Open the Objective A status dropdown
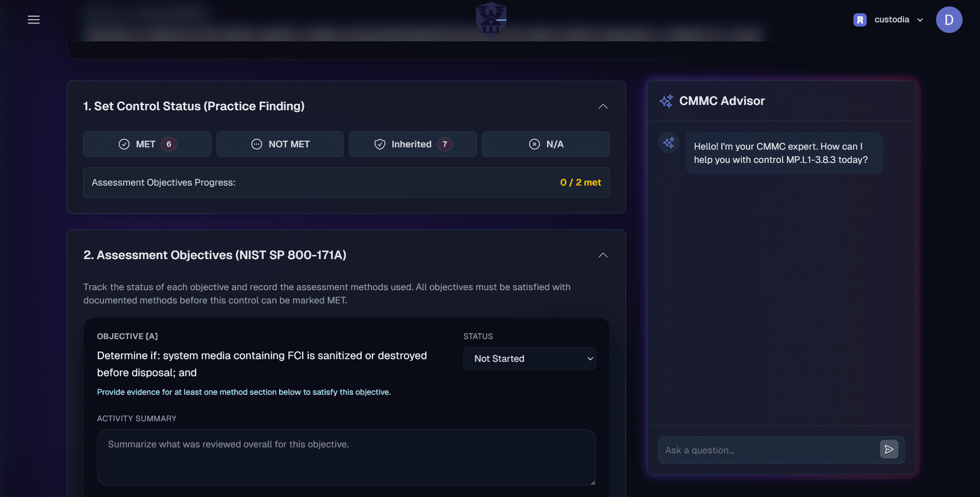Viewport: 980px width, 497px height. click(x=529, y=358)
